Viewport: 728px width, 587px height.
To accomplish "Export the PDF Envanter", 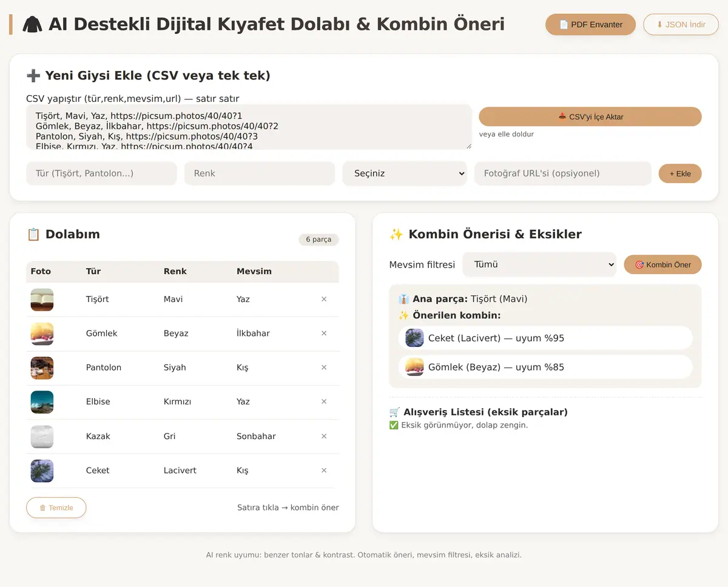I will tap(590, 24).
